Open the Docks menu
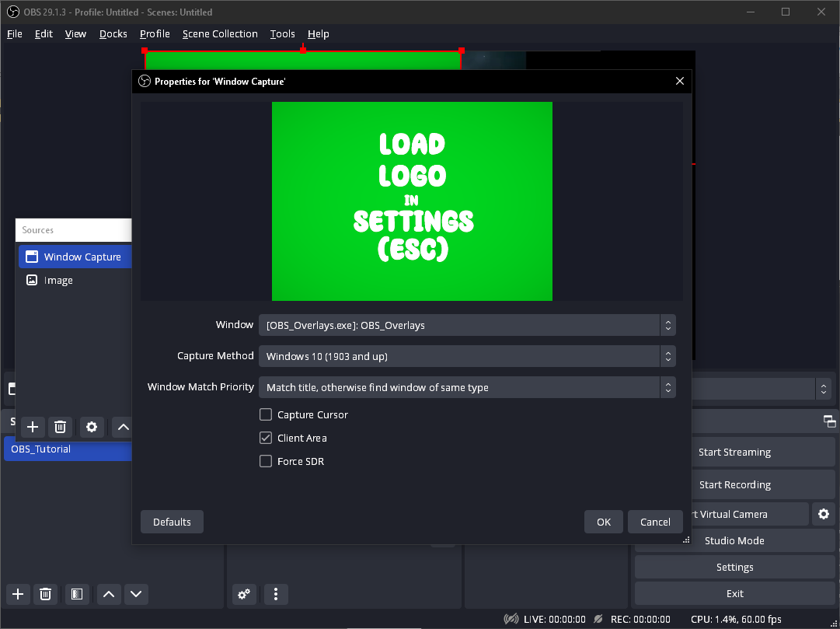The width and height of the screenshot is (840, 629). (113, 34)
